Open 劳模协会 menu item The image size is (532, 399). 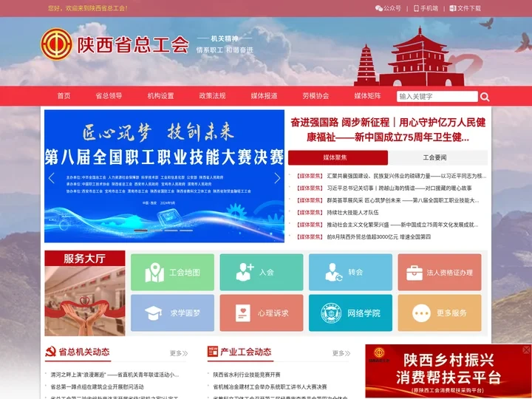[316, 96]
